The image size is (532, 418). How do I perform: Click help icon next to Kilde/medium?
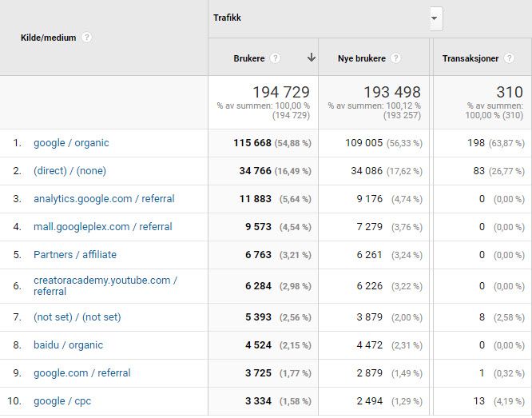tap(87, 38)
